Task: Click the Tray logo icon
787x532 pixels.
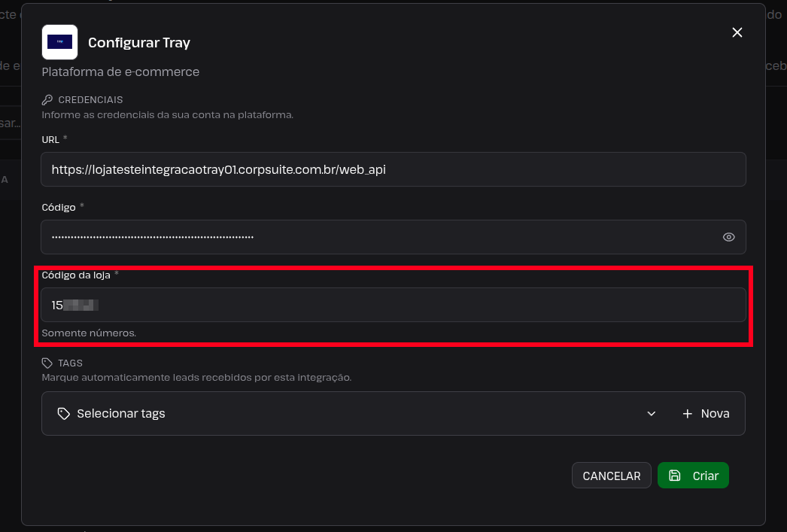Action: (59, 42)
